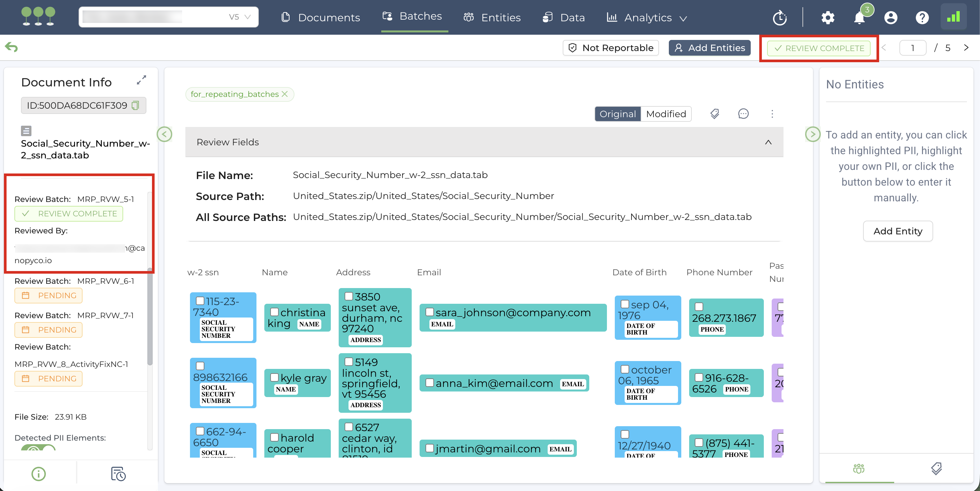Expand the Document Info panel
Screen dimensions: 980x491
141,80
